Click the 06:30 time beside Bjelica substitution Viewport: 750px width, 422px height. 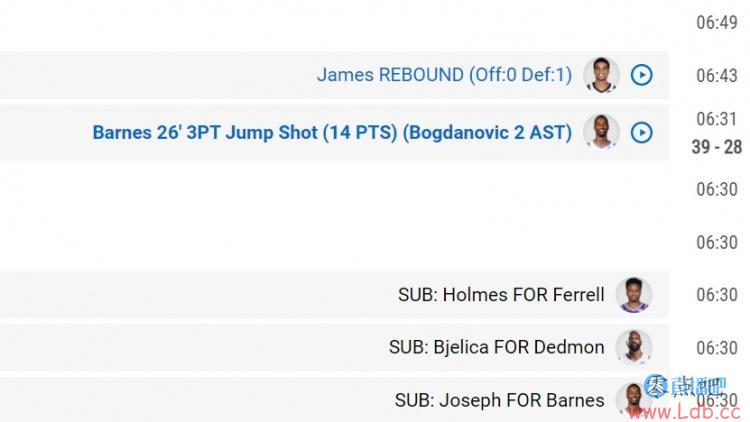coord(717,348)
